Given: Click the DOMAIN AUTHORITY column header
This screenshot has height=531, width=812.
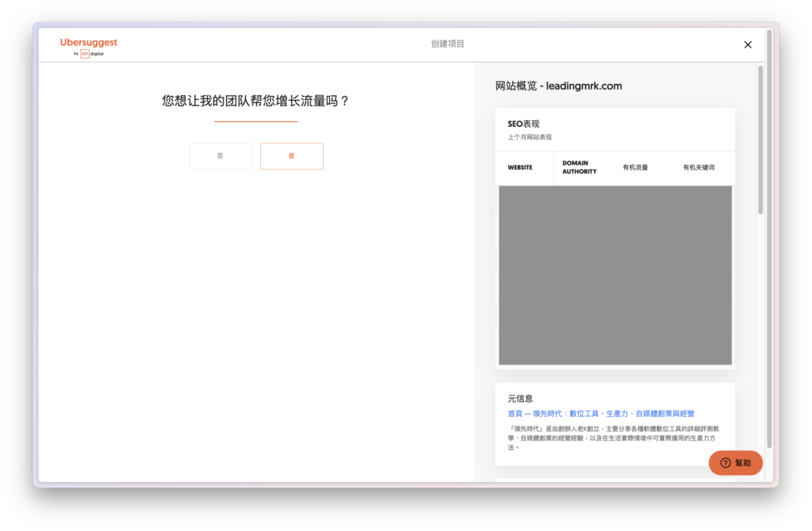Looking at the screenshot, I should 580,167.
